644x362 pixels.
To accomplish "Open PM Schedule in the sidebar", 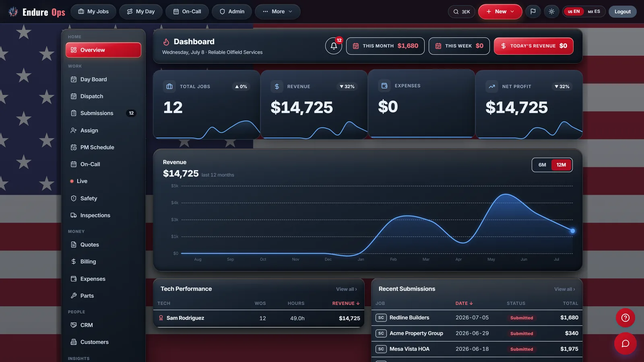I will pos(103,147).
